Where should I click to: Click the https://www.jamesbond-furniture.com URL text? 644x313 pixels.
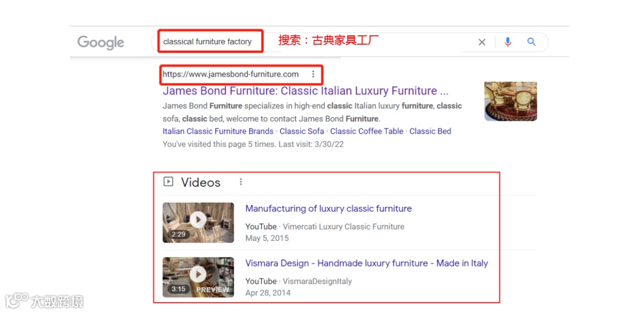click(x=230, y=75)
